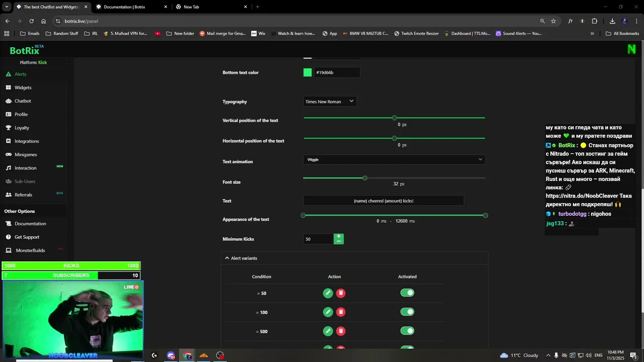Edit the = 100 alert variant
The width and height of the screenshot is (644, 362).
point(328,312)
